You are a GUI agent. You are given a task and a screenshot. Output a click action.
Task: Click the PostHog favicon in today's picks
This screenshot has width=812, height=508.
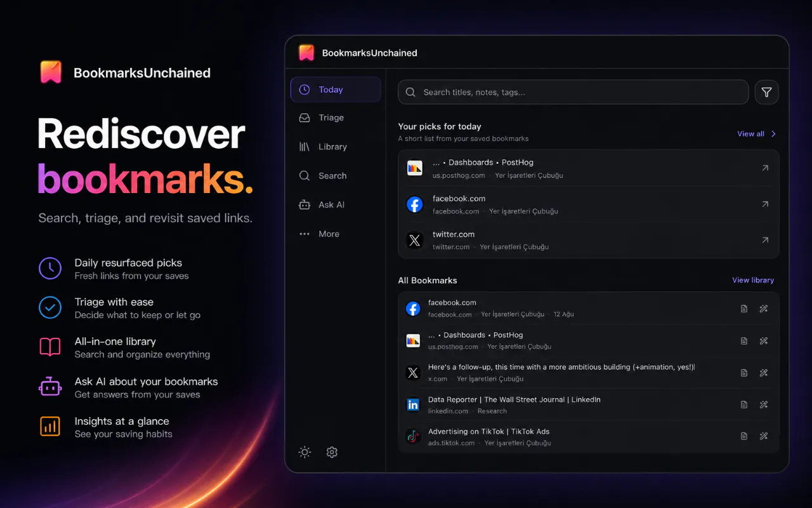tap(414, 168)
